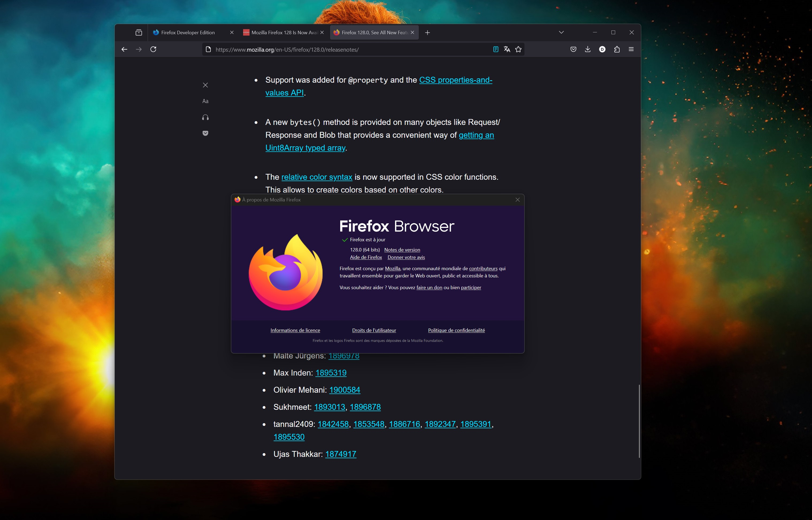Open the list-all-tabs chevron
This screenshot has height=520, width=812.
coord(561,32)
